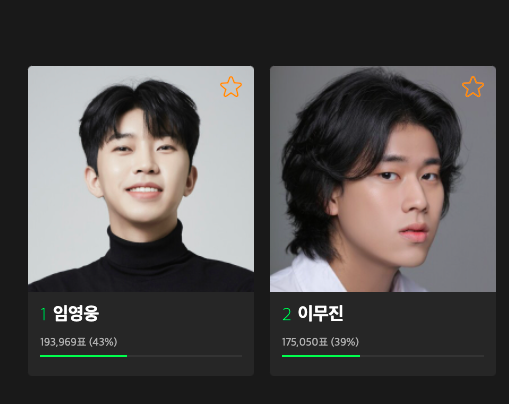Screen dimensions: 509x404
Task: Favorite 임영웅 with the orange star
Action: click(231, 87)
